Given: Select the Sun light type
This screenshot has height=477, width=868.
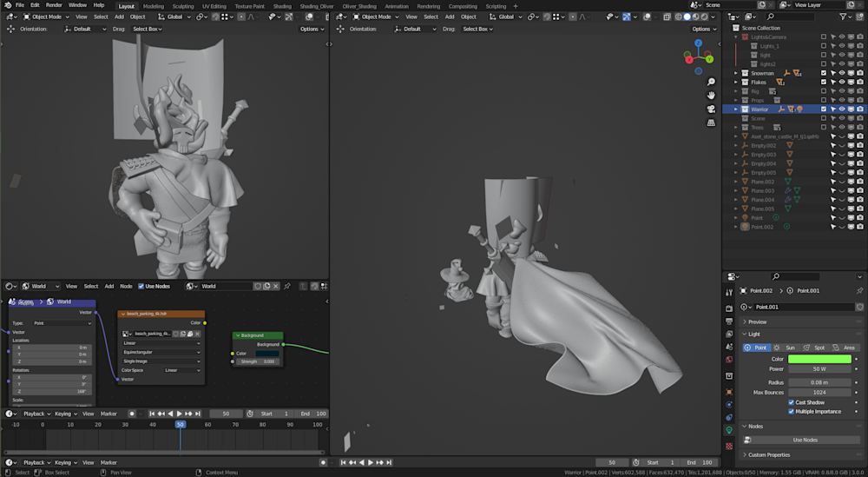Looking at the screenshot, I should 786,348.
